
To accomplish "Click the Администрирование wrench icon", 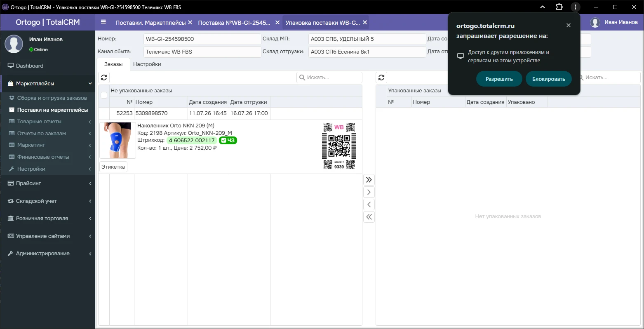I will point(11,254).
